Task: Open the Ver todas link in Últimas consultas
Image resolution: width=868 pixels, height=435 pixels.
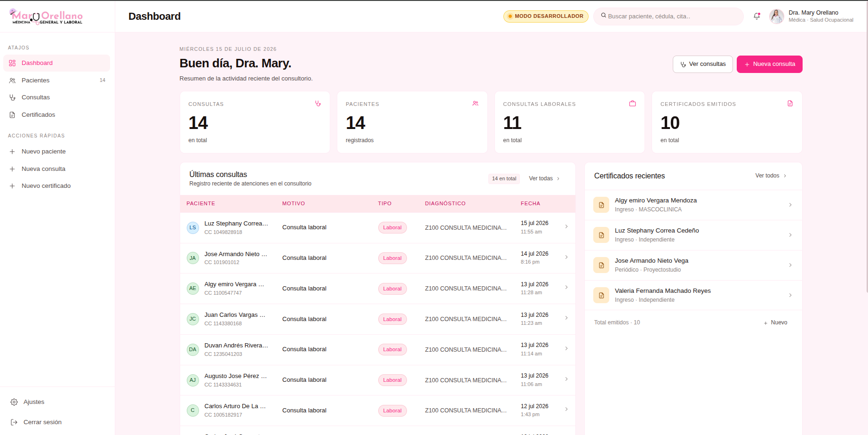Action: pyautogui.click(x=544, y=178)
